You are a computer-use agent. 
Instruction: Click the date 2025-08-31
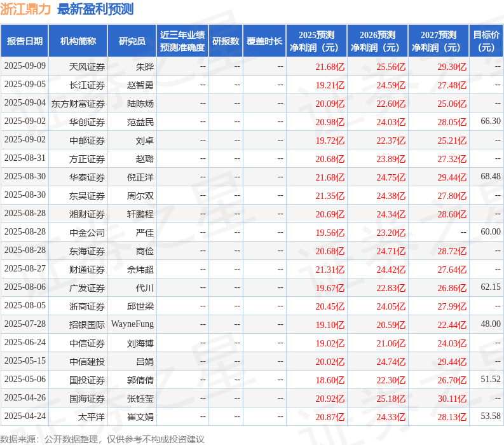[x=25, y=158]
